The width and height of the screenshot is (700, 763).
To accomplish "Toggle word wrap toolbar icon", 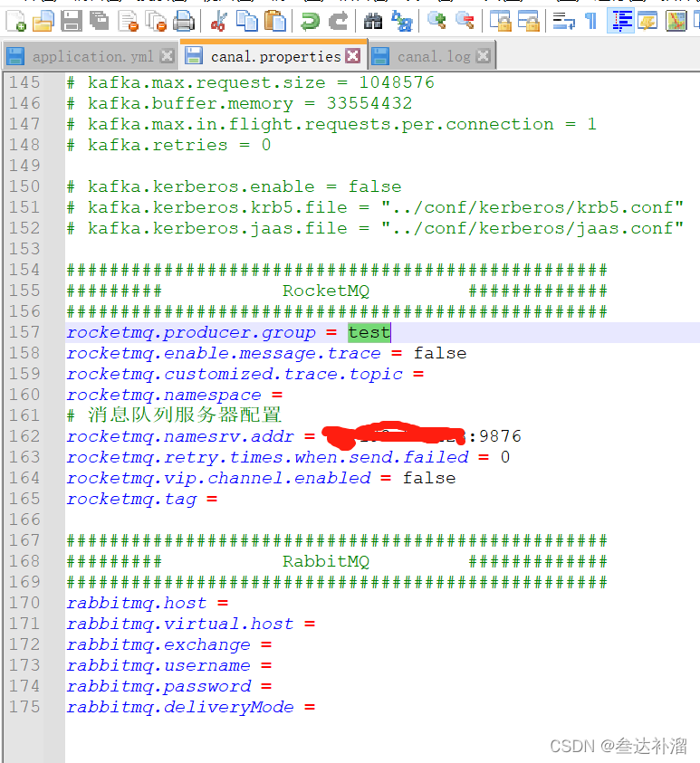I will [x=563, y=22].
